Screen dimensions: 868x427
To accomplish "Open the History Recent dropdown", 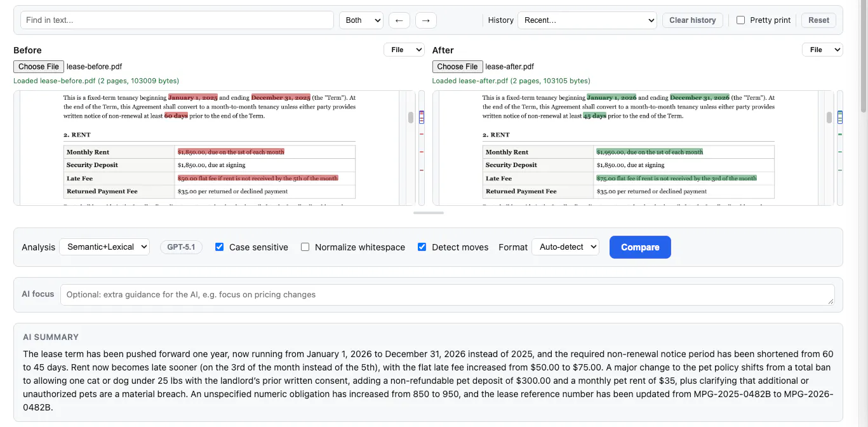I will (587, 20).
